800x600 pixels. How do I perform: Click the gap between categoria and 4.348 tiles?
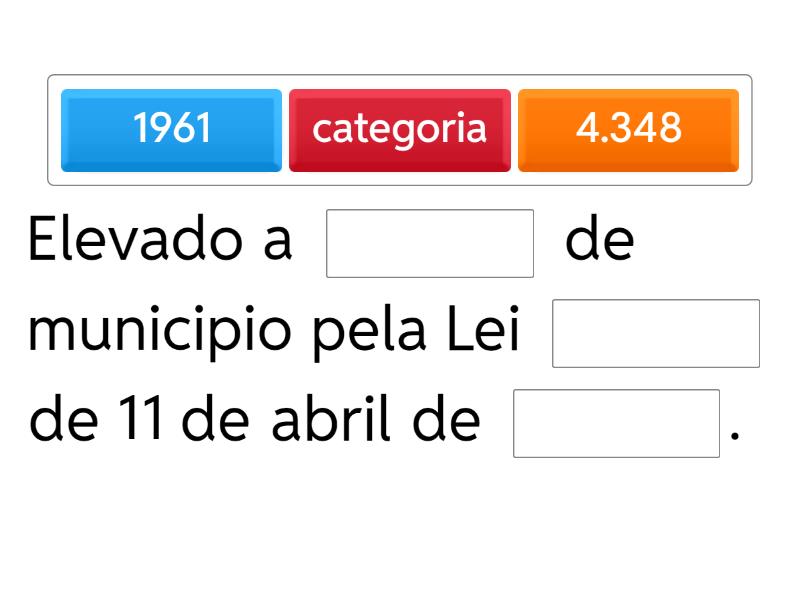tap(514, 130)
